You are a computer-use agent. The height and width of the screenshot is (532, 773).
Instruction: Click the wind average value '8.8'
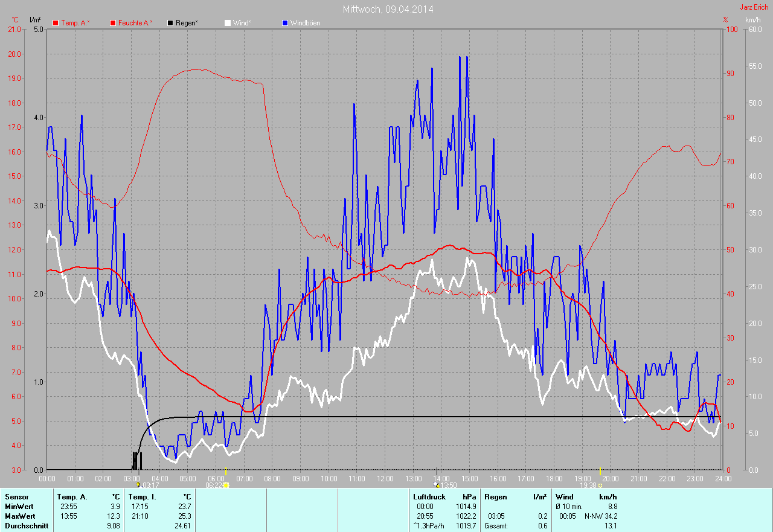[x=612, y=507]
